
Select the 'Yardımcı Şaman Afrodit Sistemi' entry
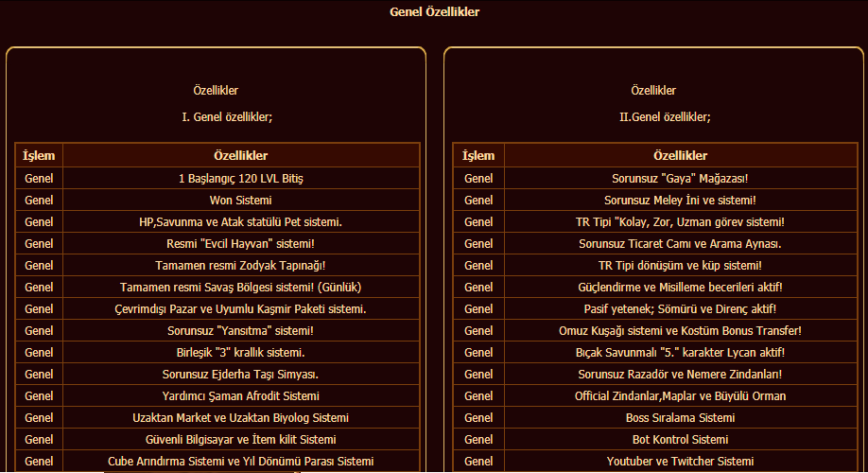point(241,396)
